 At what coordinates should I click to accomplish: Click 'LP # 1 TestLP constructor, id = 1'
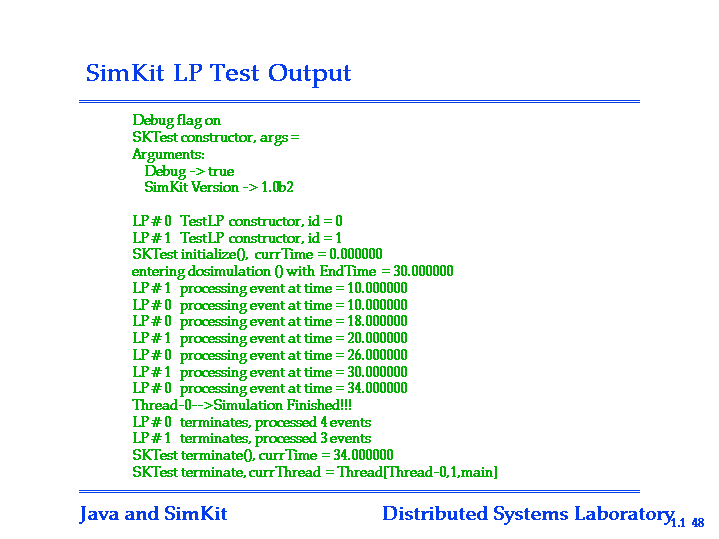point(237,238)
